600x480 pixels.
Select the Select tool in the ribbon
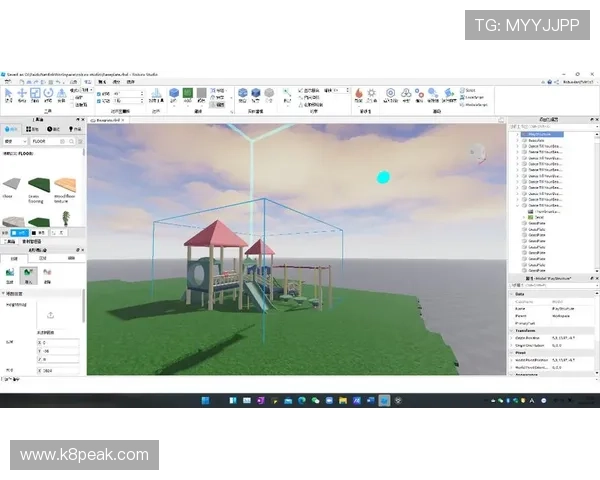(8, 94)
